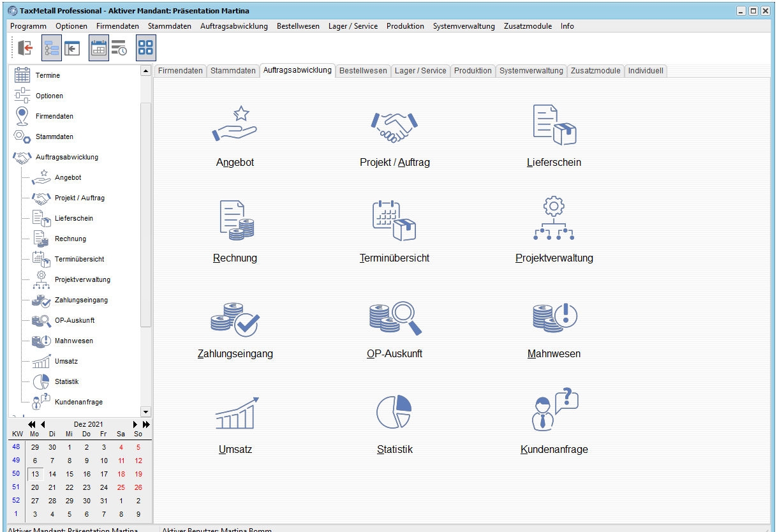Open the Angebot module tile
This screenshot has width=777, height=532.
[x=235, y=137]
